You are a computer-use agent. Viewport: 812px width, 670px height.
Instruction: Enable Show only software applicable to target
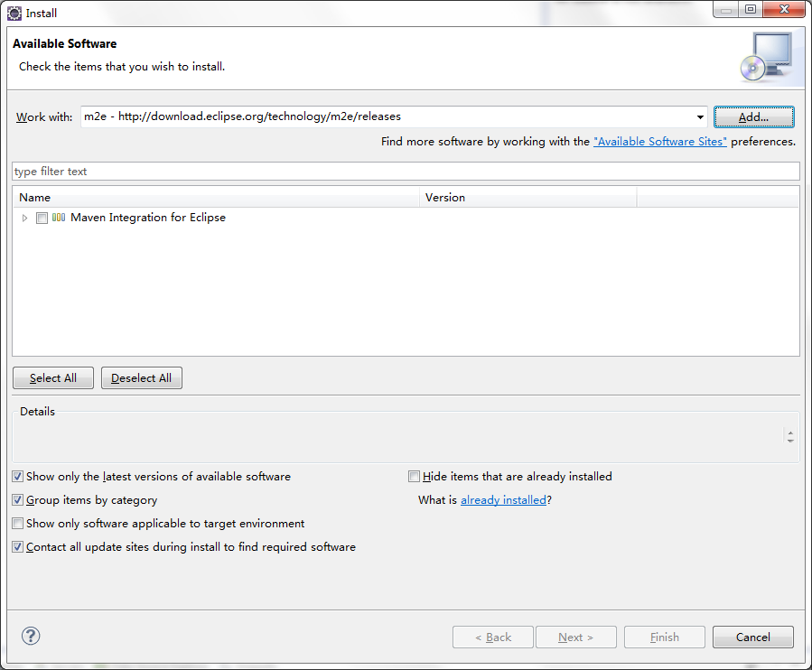18,524
